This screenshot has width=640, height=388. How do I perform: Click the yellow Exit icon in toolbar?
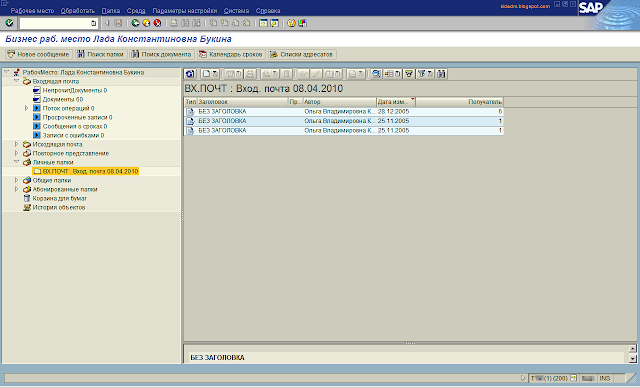tap(147, 23)
